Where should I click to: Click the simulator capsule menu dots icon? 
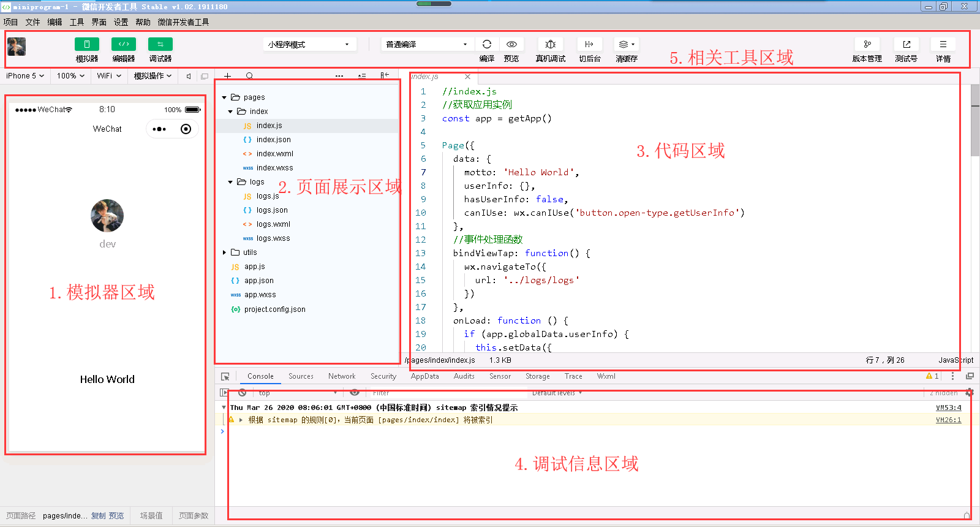pos(159,129)
